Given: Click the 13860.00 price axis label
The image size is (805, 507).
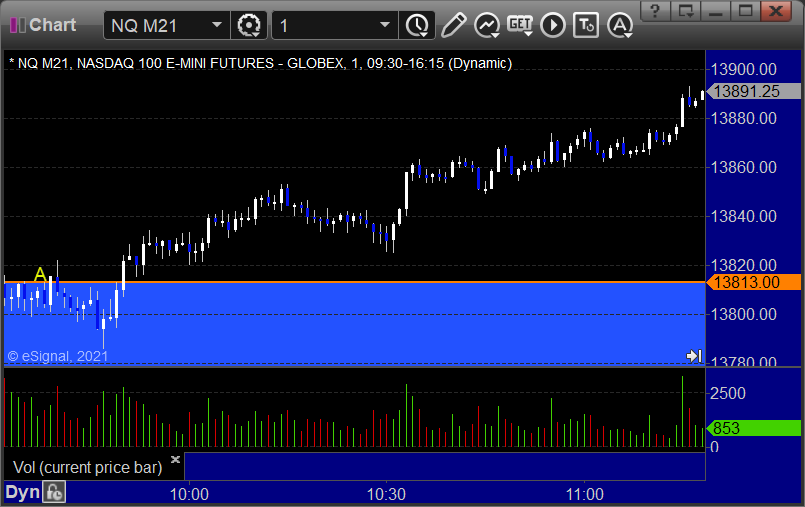Looking at the screenshot, I should coord(744,167).
